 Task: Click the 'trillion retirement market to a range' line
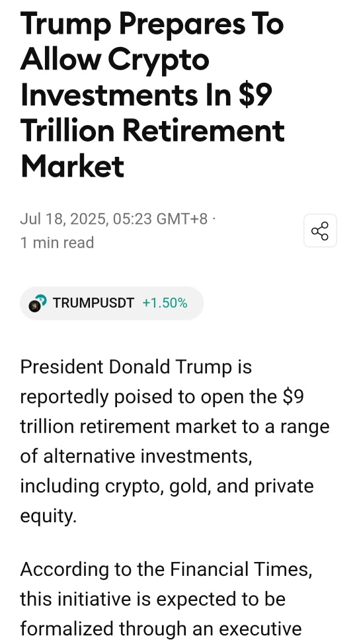(175, 426)
